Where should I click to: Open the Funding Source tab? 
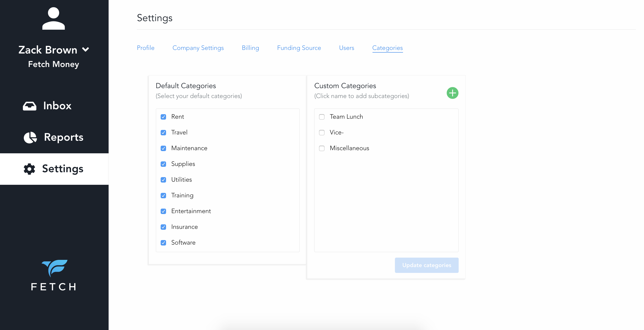pos(299,48)
